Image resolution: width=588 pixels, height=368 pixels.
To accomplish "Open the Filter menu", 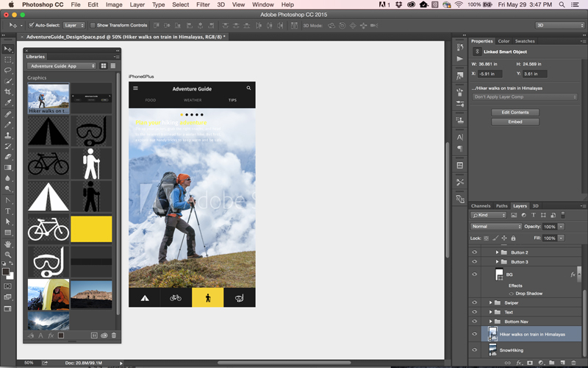I will tap(203, 4).
